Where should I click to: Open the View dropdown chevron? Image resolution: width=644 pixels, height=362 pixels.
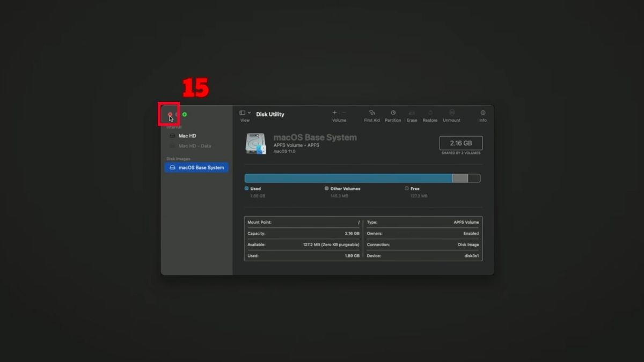click(x=249, y=113)
